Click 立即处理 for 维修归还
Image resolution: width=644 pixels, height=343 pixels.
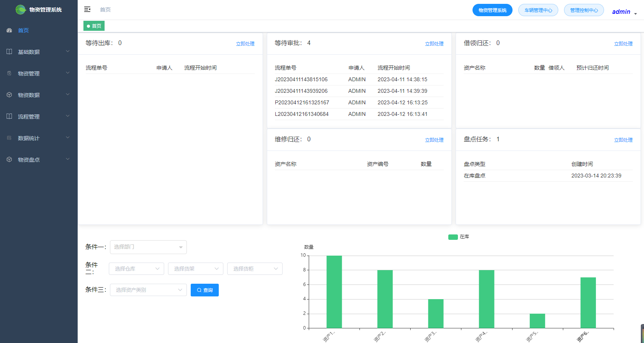[x=434, y=140]
